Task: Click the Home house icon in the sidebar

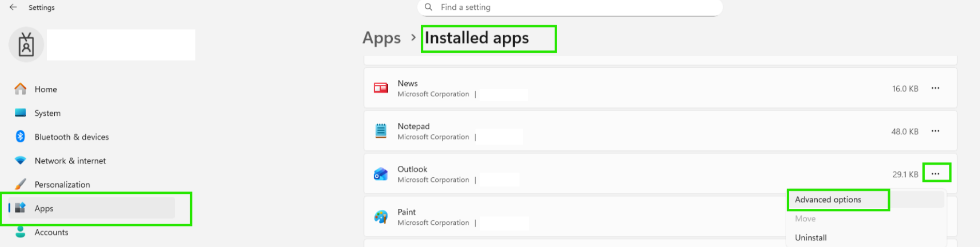Action: coord(20,89)
